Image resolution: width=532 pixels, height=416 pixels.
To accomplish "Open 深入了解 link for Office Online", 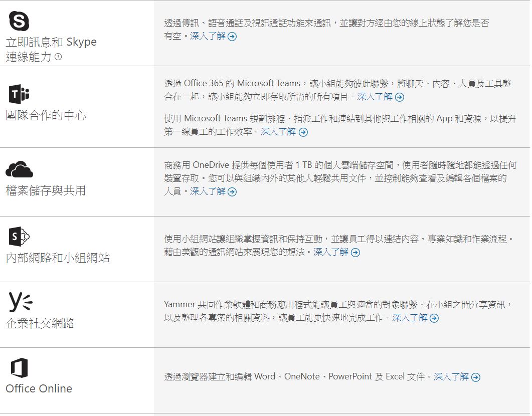I will point(457,377).
